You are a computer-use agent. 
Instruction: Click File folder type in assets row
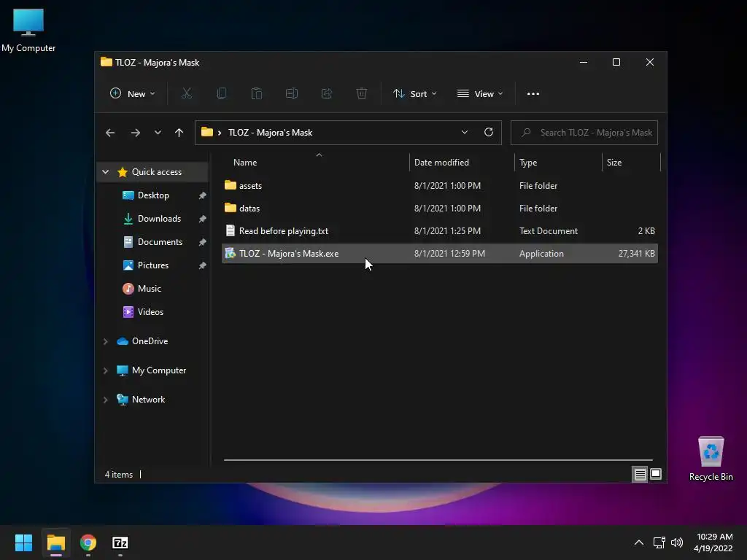tap(538, 186)
